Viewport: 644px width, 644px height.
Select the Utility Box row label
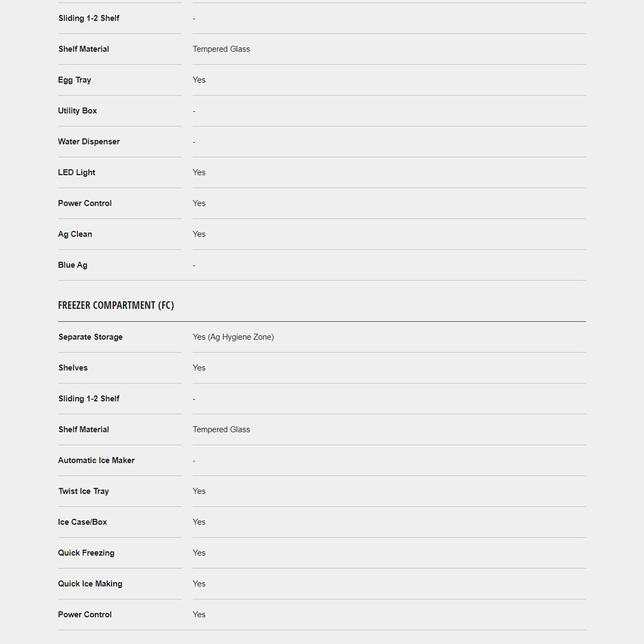(78, 111)
